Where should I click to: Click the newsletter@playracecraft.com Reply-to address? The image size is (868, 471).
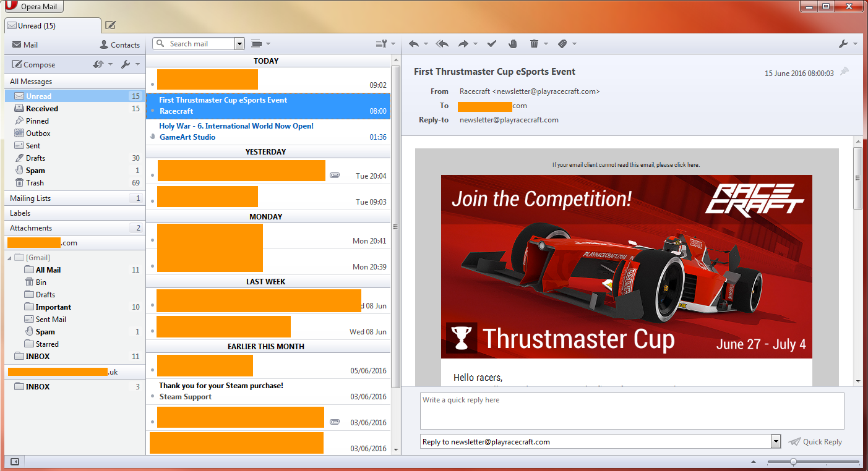pos(509,120)
